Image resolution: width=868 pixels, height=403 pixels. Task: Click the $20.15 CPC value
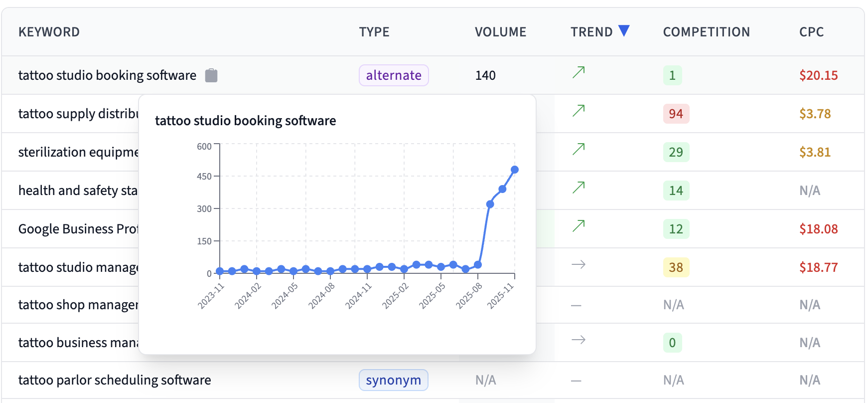coord(818,75)
